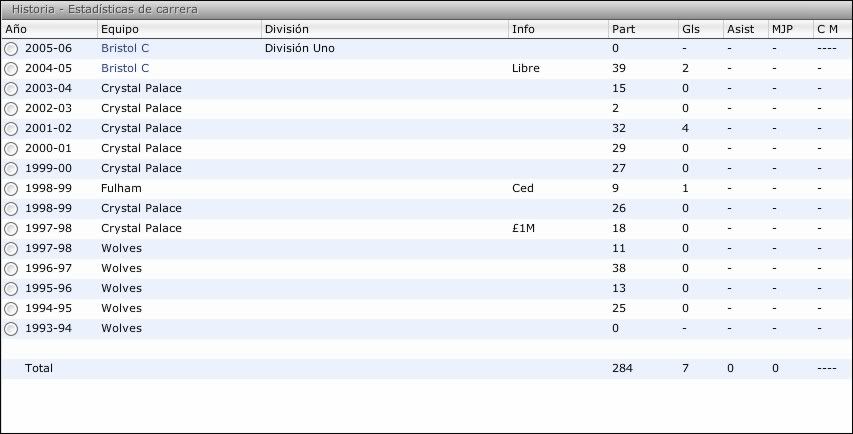
Task: Sort by the Equipo column header
Action: [x=180, y=29]
